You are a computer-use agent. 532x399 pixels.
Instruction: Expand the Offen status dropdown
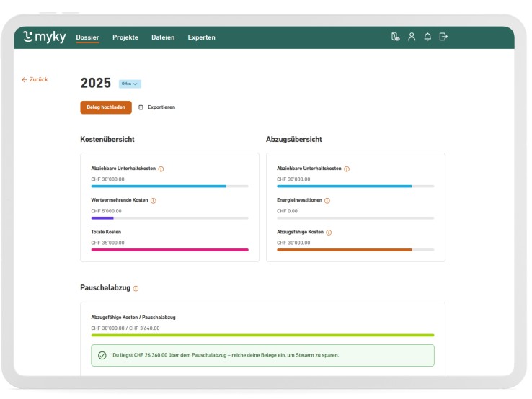click(x=130, y=84)
